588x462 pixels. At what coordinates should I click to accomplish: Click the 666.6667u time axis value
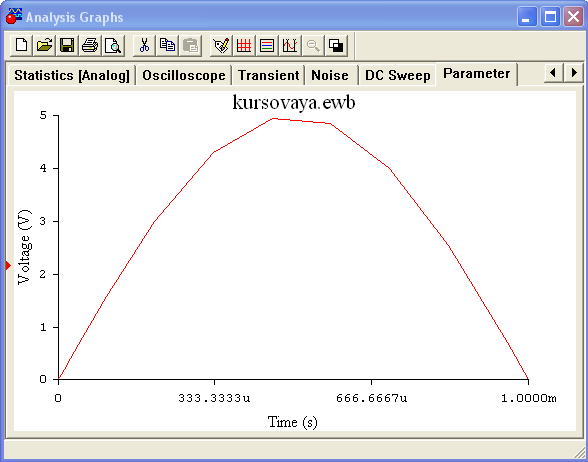(371, 398)
